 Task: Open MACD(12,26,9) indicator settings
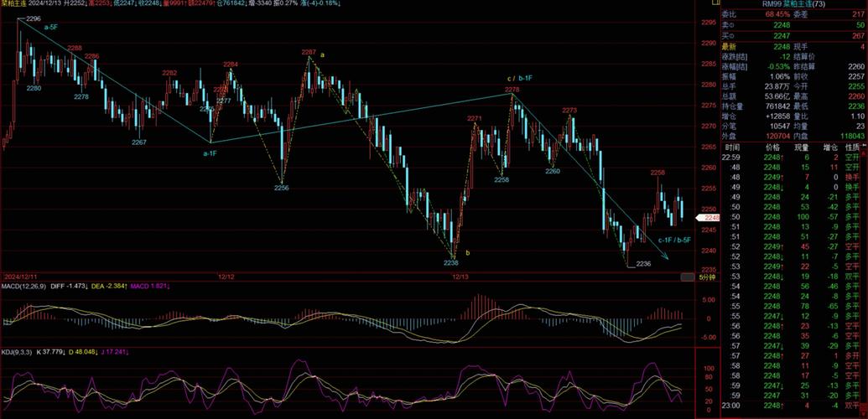23,287
